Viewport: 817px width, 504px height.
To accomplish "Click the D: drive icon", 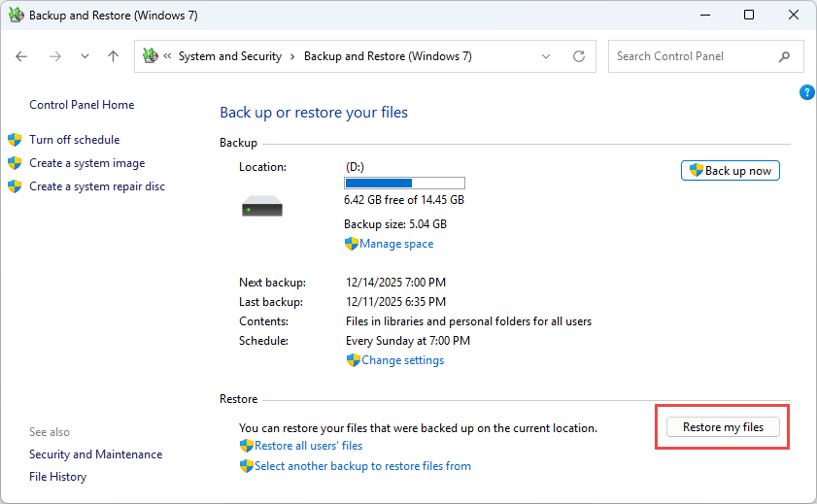I will coord(262,206).
